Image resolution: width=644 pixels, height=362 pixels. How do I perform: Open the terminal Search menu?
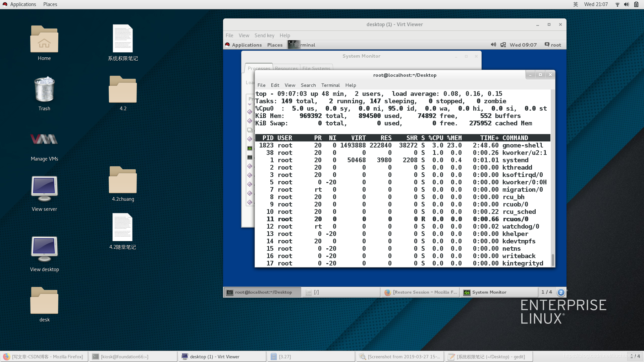click(x=308, y=85)
